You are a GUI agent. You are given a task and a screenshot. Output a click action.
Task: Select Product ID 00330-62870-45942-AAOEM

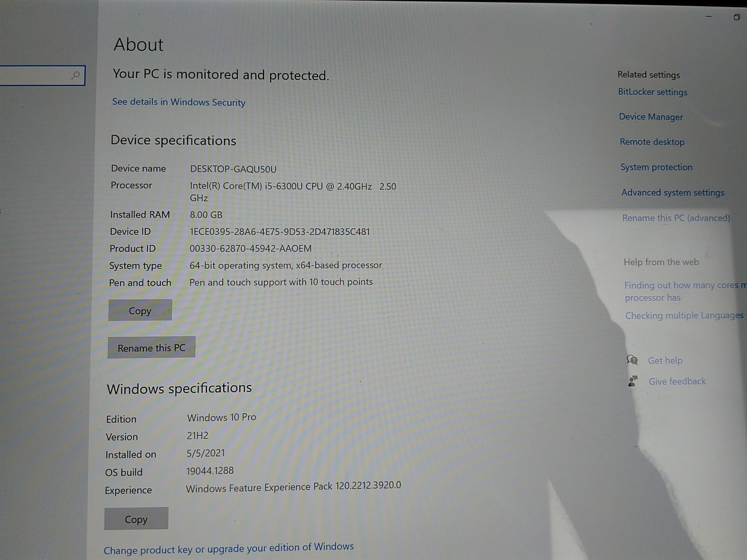(250, 248)
